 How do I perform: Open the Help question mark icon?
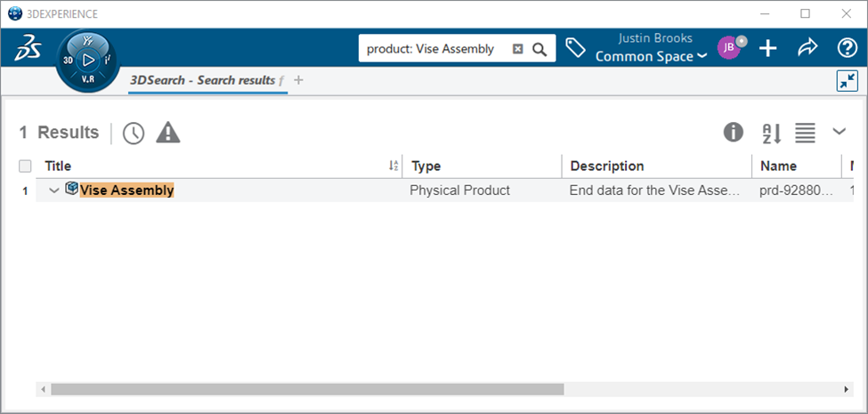(847, 48)
